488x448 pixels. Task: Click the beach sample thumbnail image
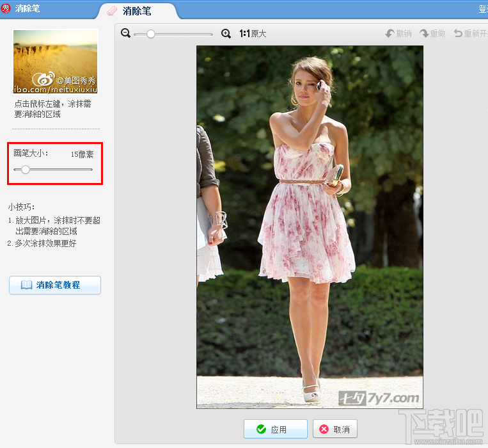(x=56, y=61)
